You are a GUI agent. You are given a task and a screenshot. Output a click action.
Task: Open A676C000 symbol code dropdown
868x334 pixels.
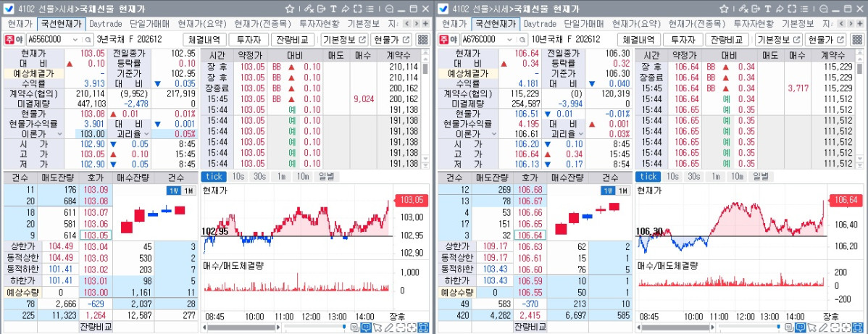(508, 40)
